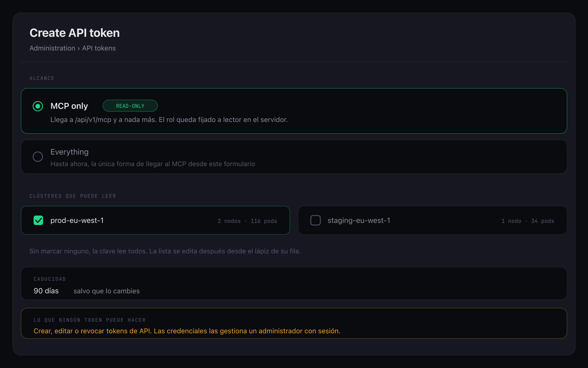The width and height of the screenshot is (588, 368).
Task: Click the ALCANCE section label
Action: (x=42, y=78)
